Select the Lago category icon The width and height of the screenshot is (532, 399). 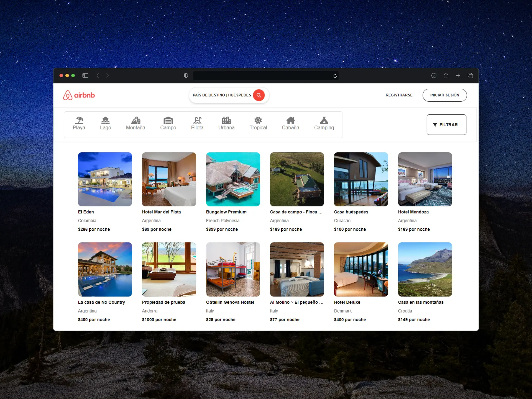(106, 120)
